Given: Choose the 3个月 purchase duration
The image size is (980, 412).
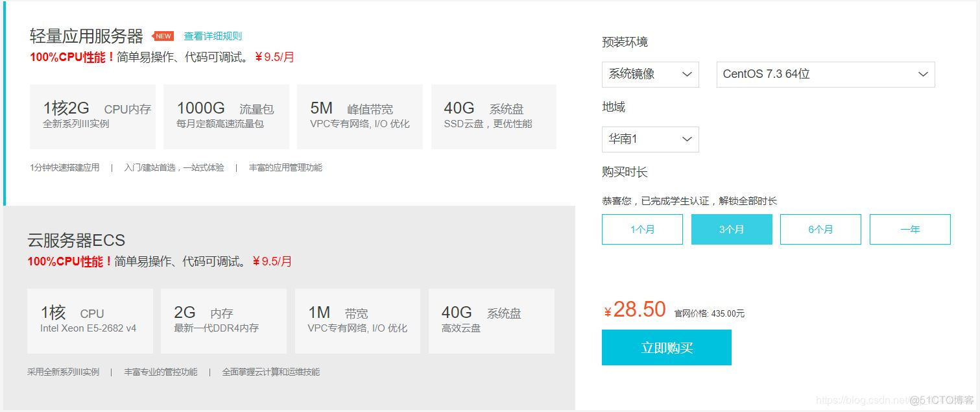Looking at the screenshot, I should click(x=732, y=230).
